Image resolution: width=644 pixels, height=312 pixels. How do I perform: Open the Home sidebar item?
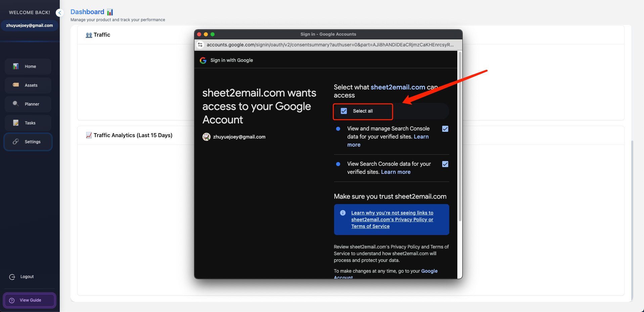[x=28, y=67]
